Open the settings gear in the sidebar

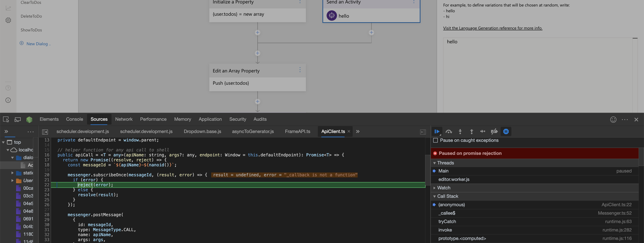8,20
